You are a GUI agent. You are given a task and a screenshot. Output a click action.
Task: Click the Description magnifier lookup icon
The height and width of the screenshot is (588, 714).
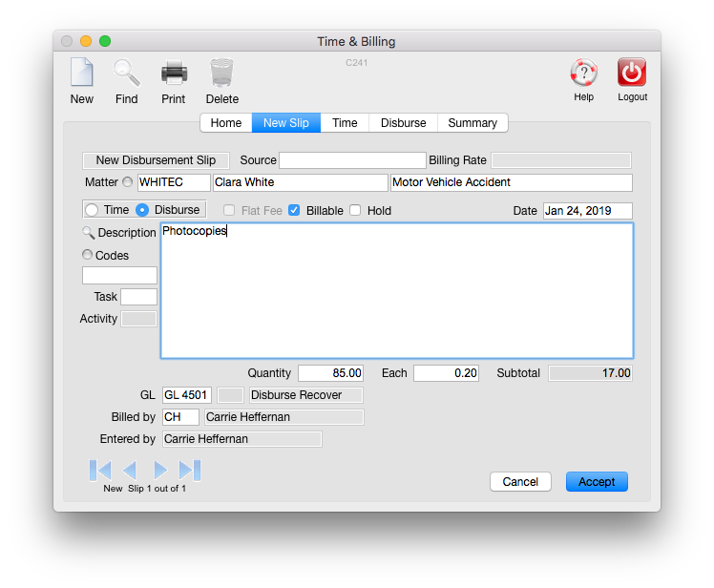pyautogui.click(x=89, y=233)
